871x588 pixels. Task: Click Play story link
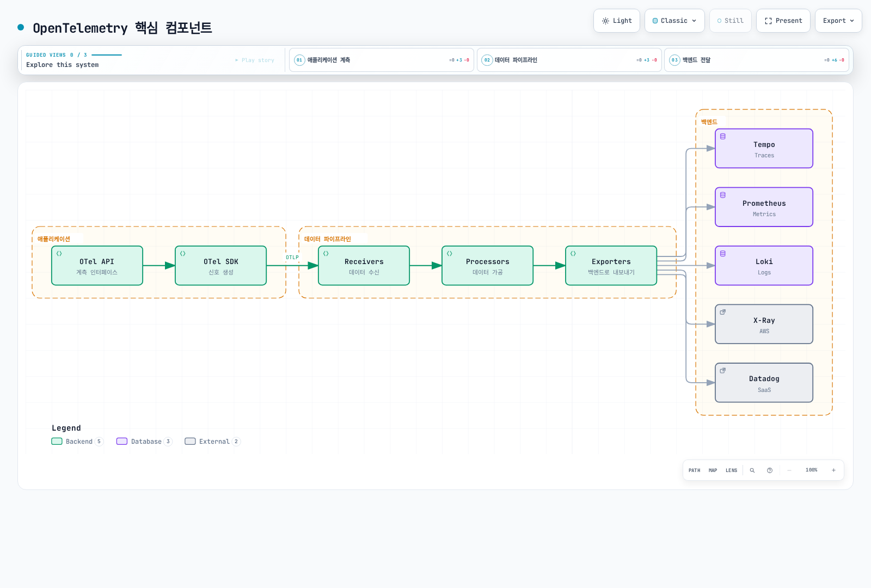tap(255, 60)
